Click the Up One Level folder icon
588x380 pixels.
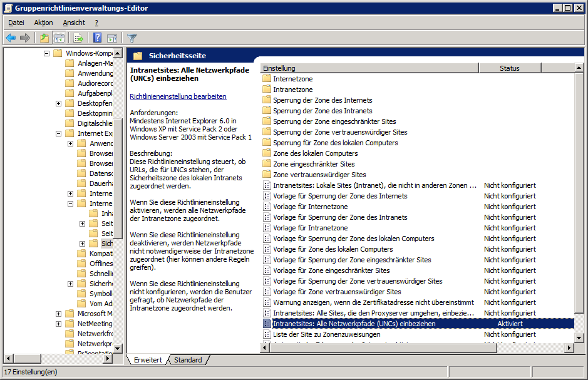(x=44, y=38)
